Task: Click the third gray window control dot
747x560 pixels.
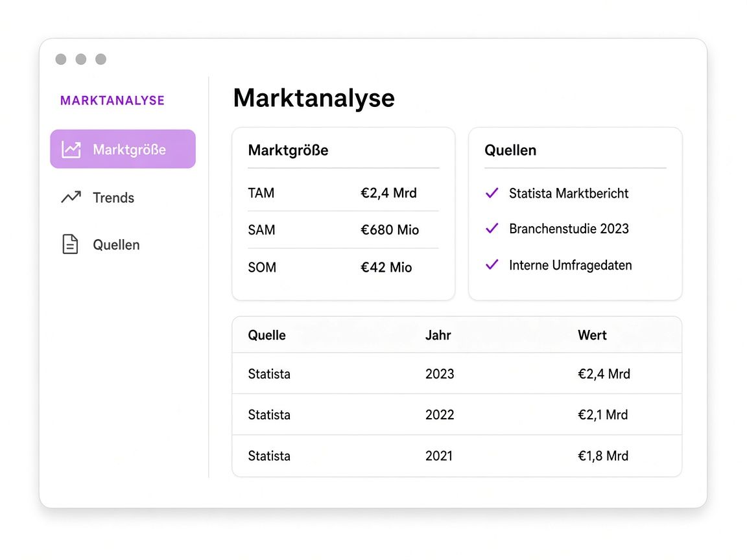Action: [x=101, y=59]
